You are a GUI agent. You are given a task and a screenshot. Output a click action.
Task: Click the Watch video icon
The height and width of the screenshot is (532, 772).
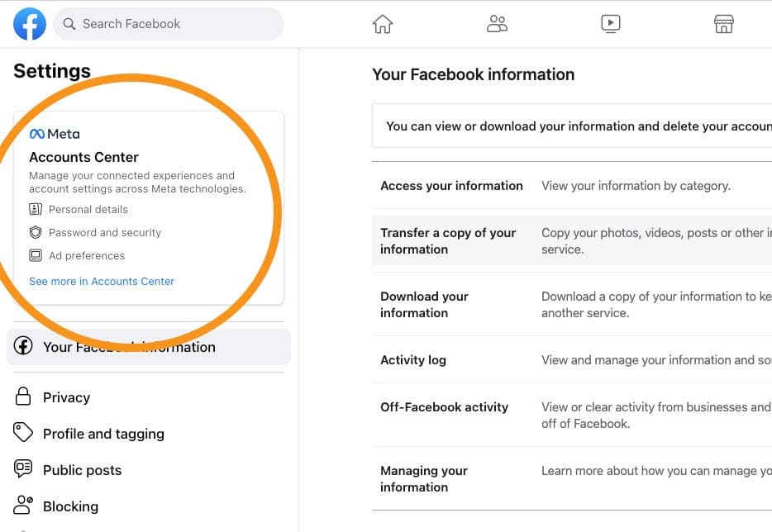pyautogui.click(x=611, y=23)
